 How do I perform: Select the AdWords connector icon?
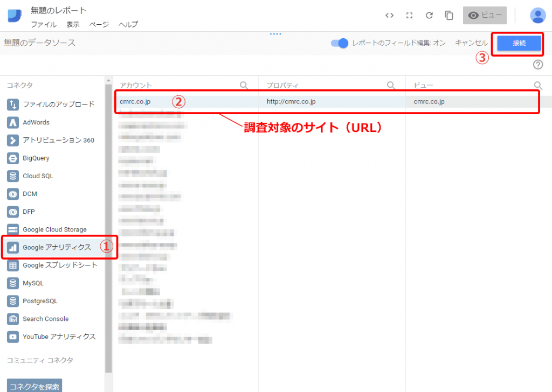(13, 122)
